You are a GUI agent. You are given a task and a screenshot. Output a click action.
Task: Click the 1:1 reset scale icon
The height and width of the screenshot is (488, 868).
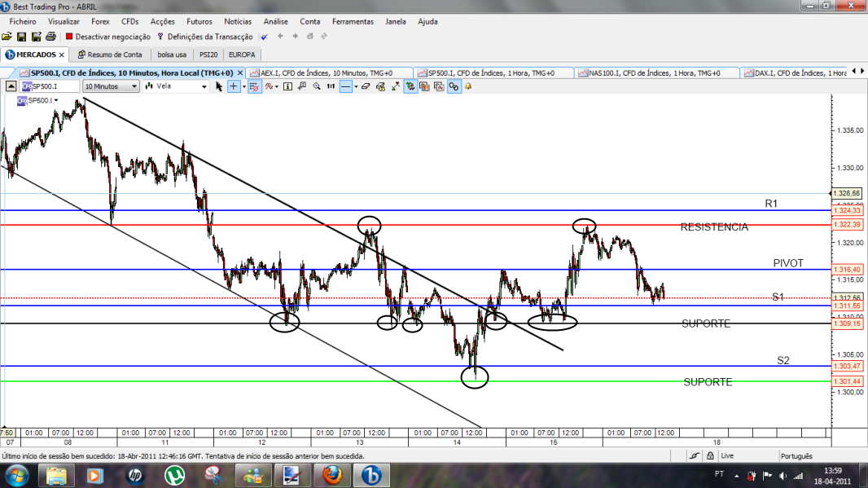click(x=331, y=86)
